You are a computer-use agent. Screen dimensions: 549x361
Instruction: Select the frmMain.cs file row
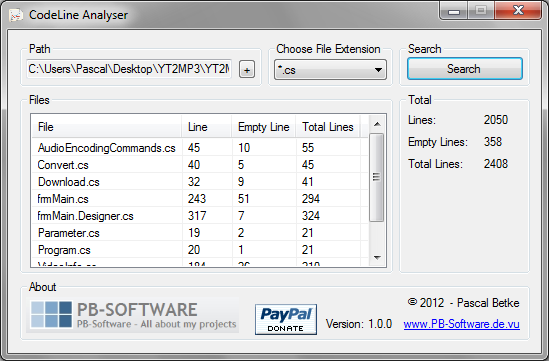pos(200,199)
